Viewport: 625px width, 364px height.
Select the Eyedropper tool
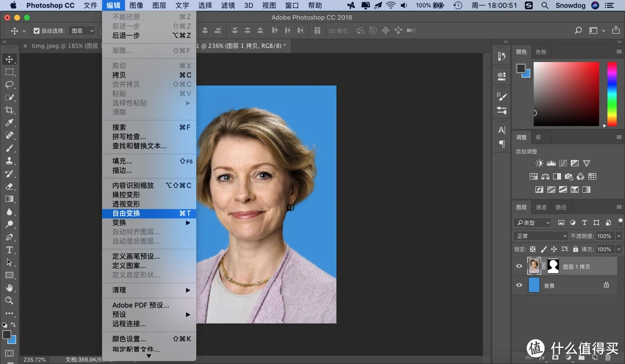(x=9, y=123)
